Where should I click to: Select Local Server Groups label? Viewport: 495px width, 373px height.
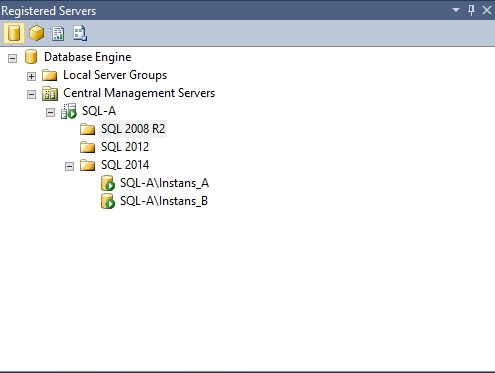tap(115, 75)
